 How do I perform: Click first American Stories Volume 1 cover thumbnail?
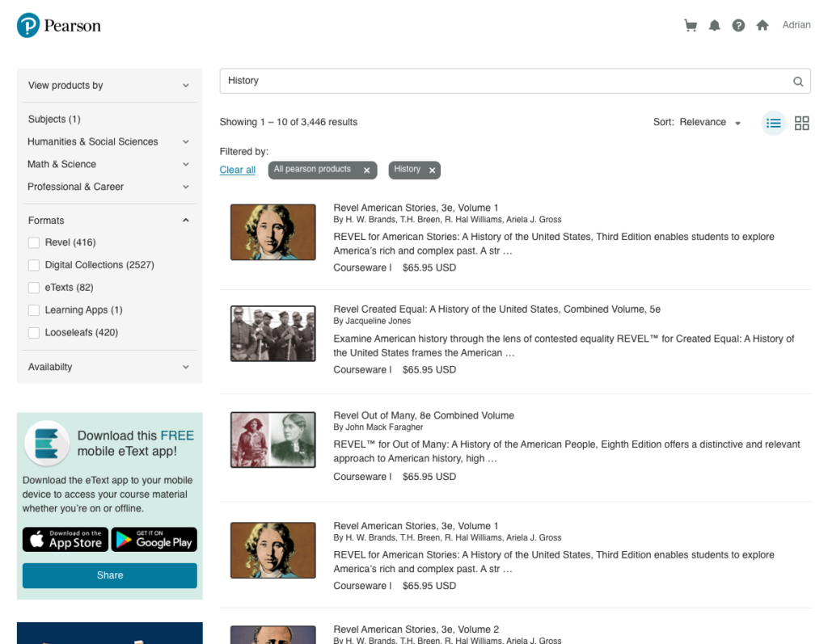[x=273, y=232]
